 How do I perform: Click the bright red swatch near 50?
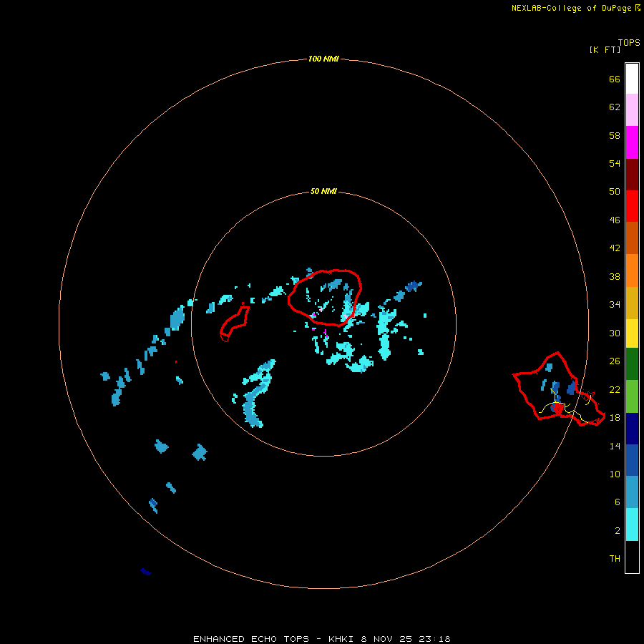[x=632, y=206]
